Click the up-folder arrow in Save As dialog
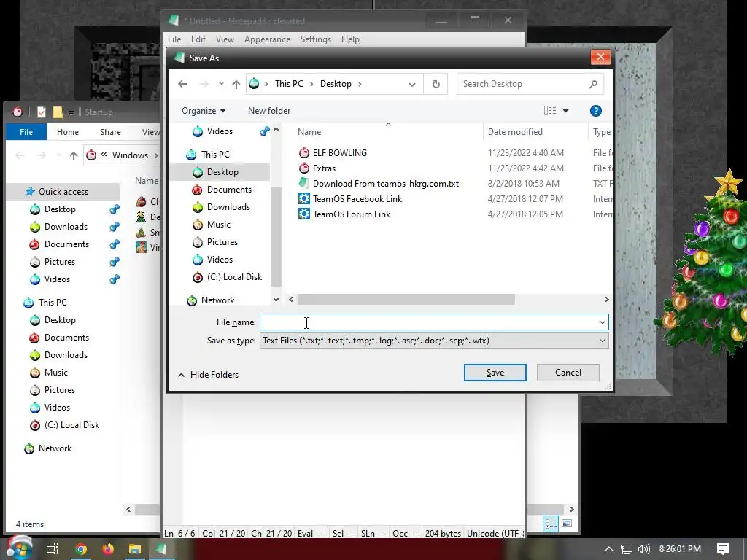The image size is (747, 560). click(236, 85)
